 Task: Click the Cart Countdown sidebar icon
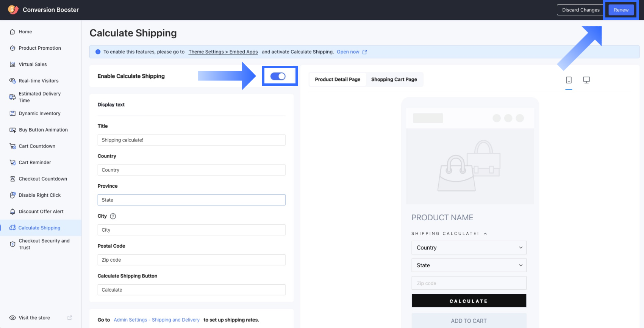(13, 146)
